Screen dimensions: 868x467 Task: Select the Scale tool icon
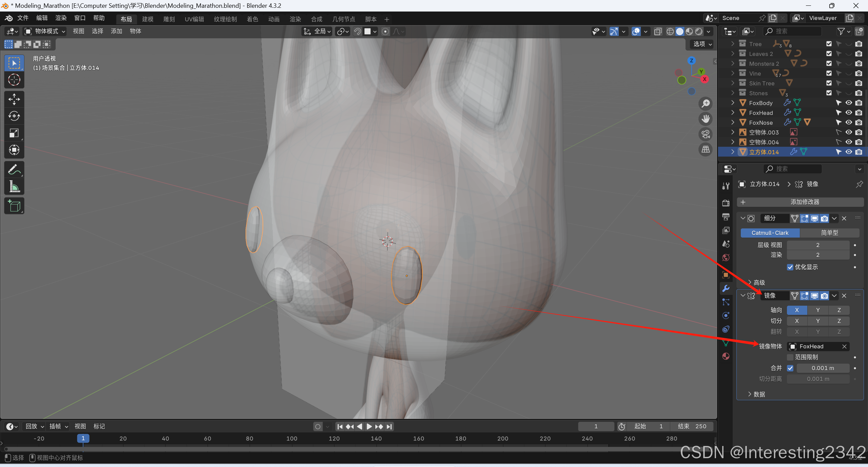pyautogui.click(x=14, y=133)
